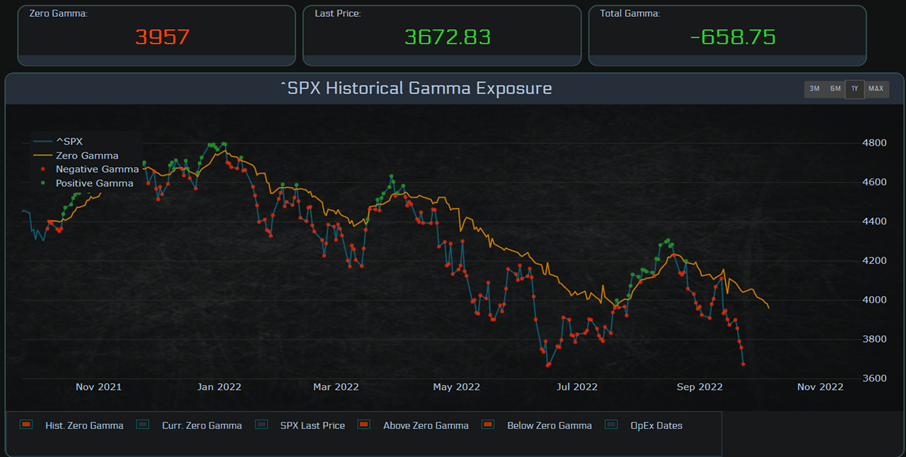
Task: Click the Total Gamma: card label
Action: click(x=630, y=13)
